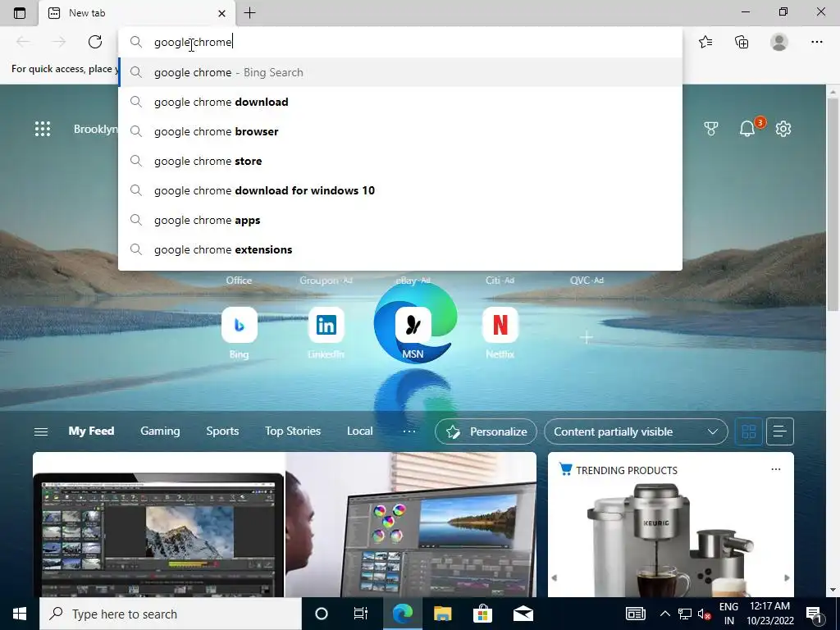840x630 pixels.
Task: Open Action Center notification icon
Action: pos(815,614)
